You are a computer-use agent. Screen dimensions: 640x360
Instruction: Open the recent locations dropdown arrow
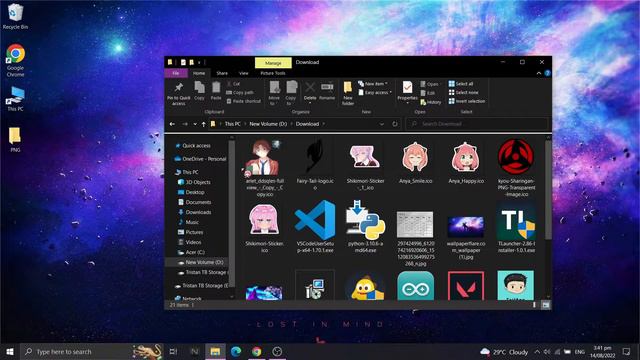pyautogui.click(x=195, y=124)
